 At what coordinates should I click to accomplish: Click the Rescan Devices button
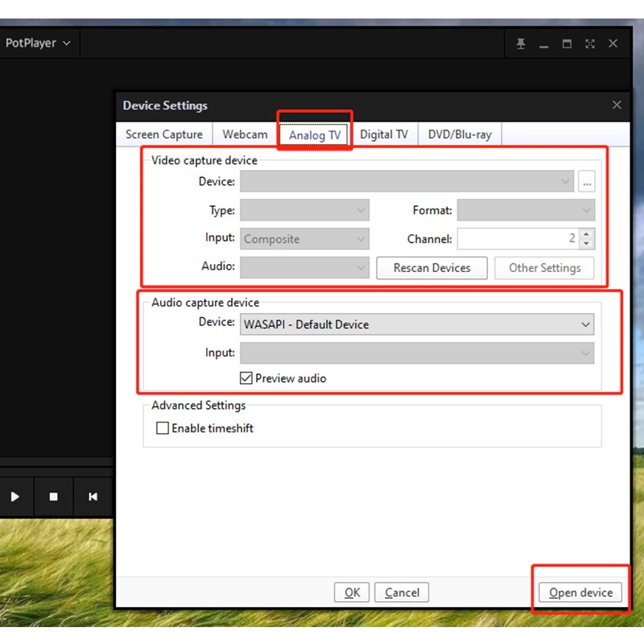click(431, 268)
